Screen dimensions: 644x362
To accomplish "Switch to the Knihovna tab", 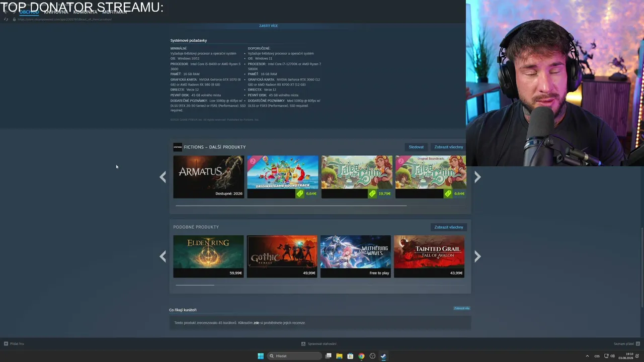I will pyautogui.click(x=56, y=12).
